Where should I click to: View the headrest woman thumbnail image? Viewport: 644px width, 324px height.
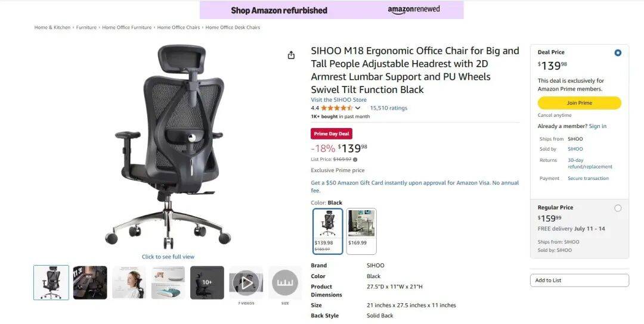tap(129, 282)
